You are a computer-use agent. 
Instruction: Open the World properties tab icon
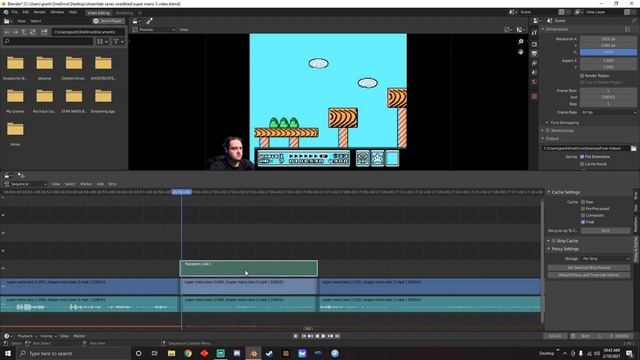534,82
